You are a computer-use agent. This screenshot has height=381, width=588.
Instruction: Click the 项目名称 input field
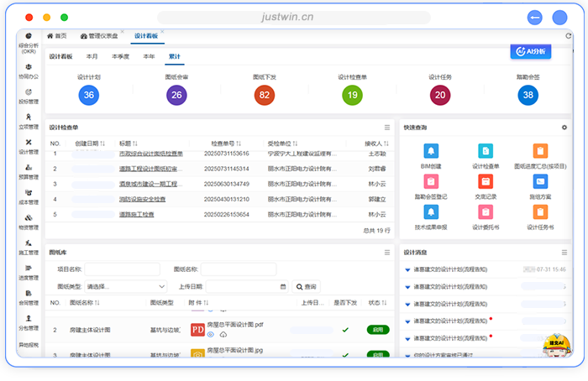pos(122,269)
